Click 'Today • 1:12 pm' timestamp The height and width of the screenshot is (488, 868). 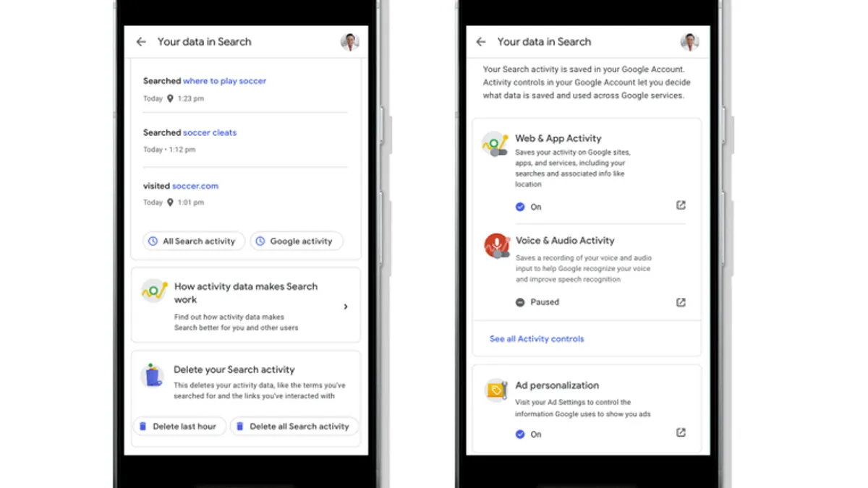tap(169, 150)
